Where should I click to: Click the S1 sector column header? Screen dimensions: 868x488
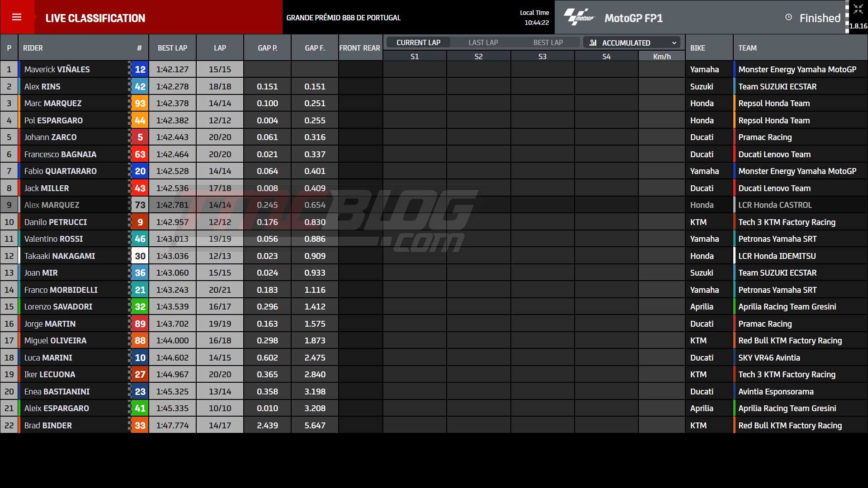click(x=415, y=56)
